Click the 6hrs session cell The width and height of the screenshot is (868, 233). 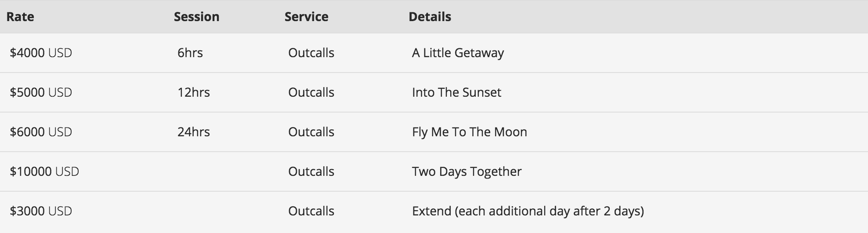coord(190,53)
